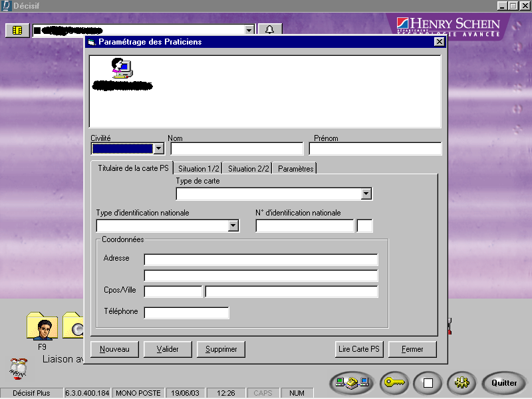This screenshot has width=532, height=399.
Task: Click the white square round button
Action: pyautogui.click(x=428, y=383)
